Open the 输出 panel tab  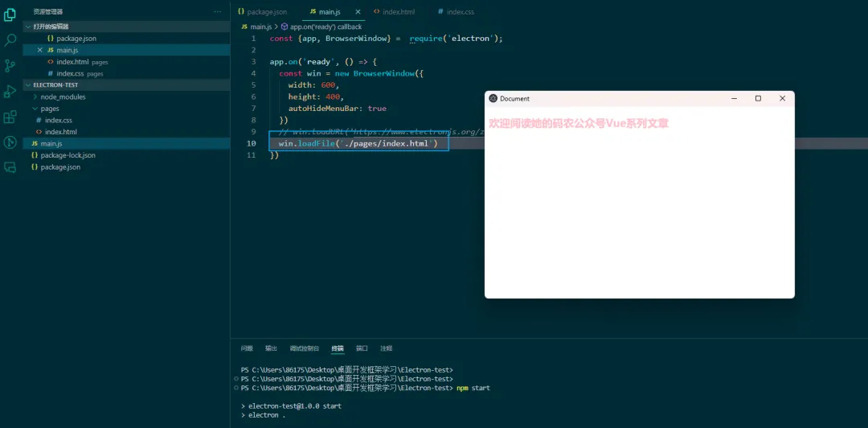click(272, 348)
